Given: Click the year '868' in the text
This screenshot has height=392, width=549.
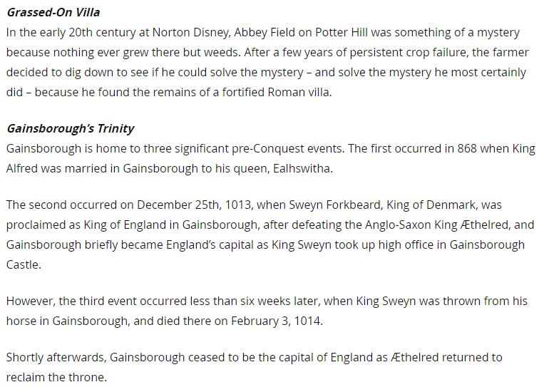Looking at the screenshot, I should [467, 149].
